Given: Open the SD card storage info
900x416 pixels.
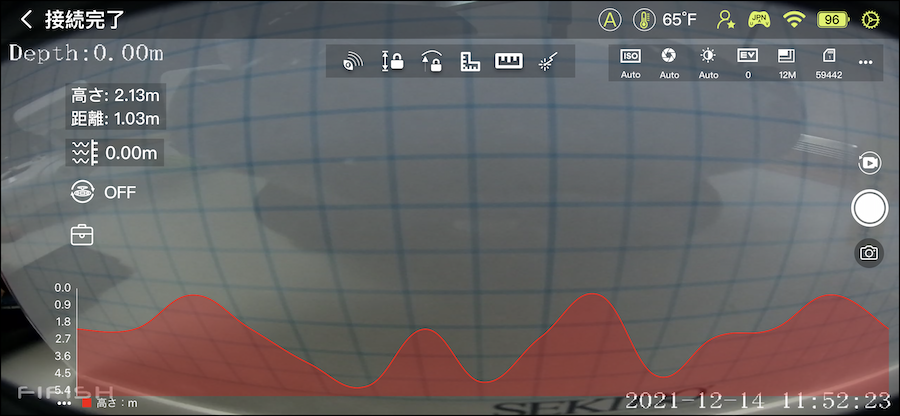Looking at the screenshot, I should coord(827,62).
